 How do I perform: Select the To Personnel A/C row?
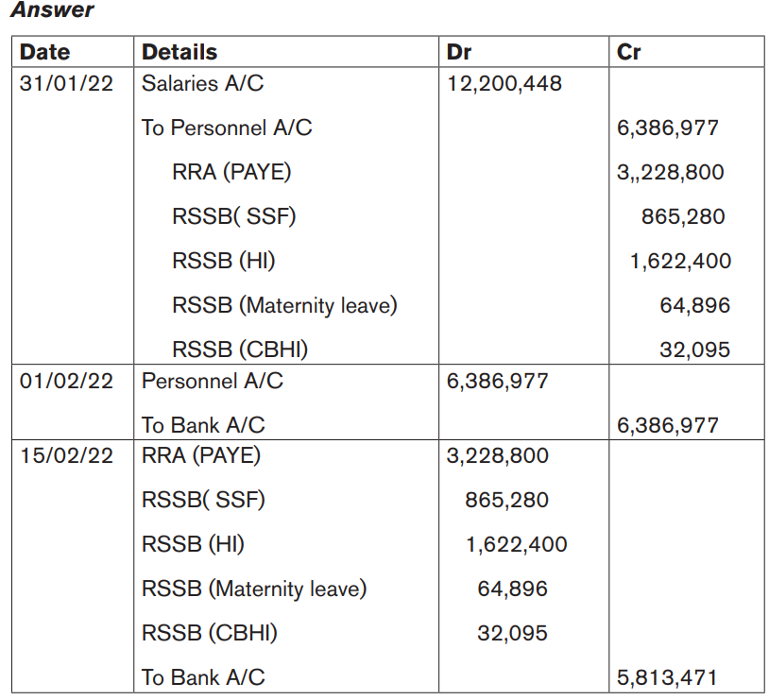[227, 128]
